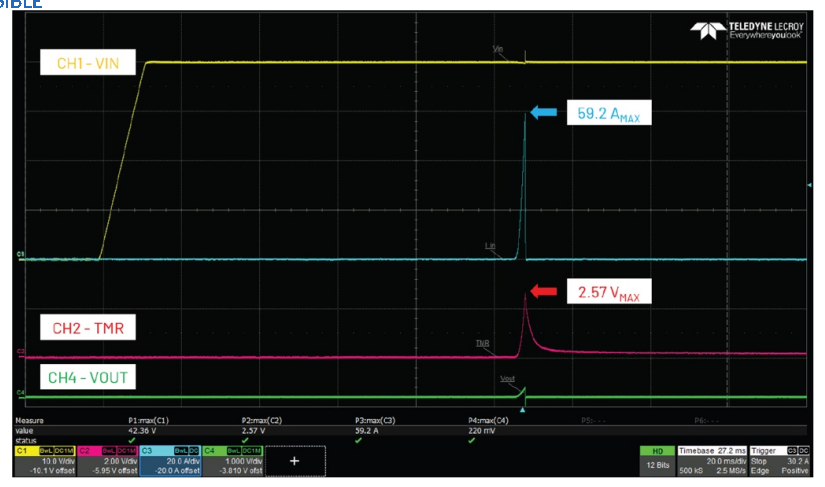825x487 pixels.
Task: Click the 500 kS memory value
Action: point(691,470)
